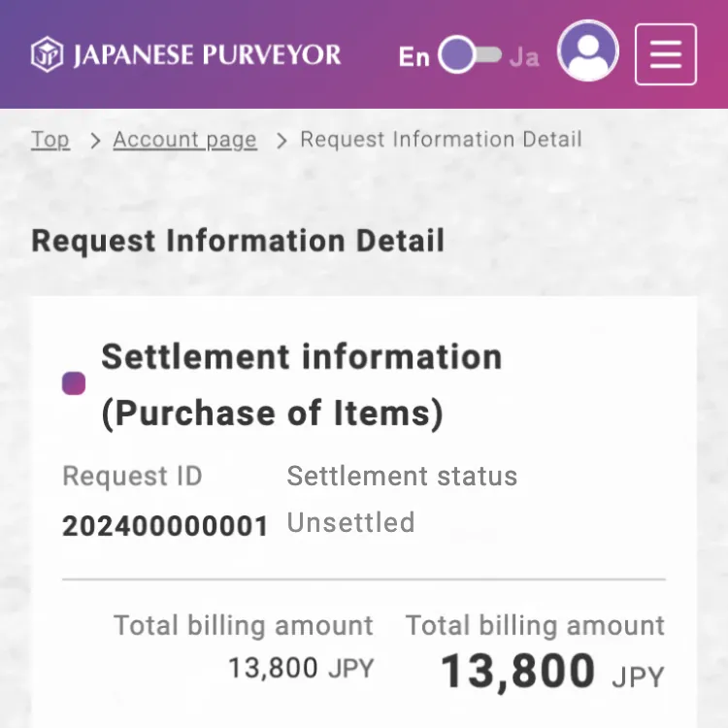Click the breadcrumb arrow after Account page
The width and height of the screenshot is (728, 728).
pyautogui.click(x=281, y=141)
